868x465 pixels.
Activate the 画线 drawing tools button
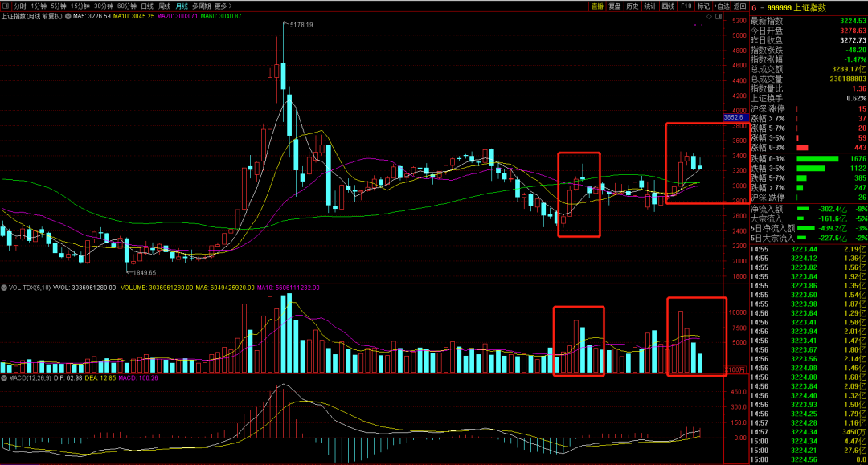pos(668,6)
